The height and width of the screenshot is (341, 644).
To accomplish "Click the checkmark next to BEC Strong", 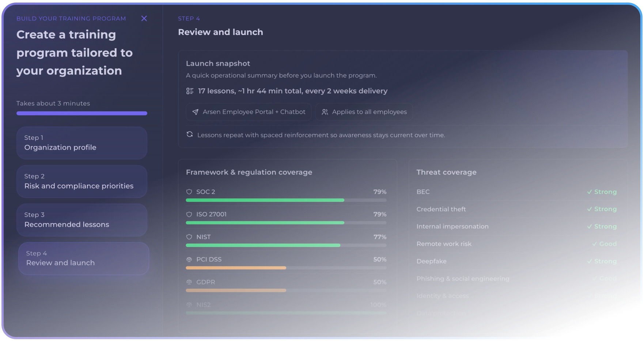I will 589,192.
